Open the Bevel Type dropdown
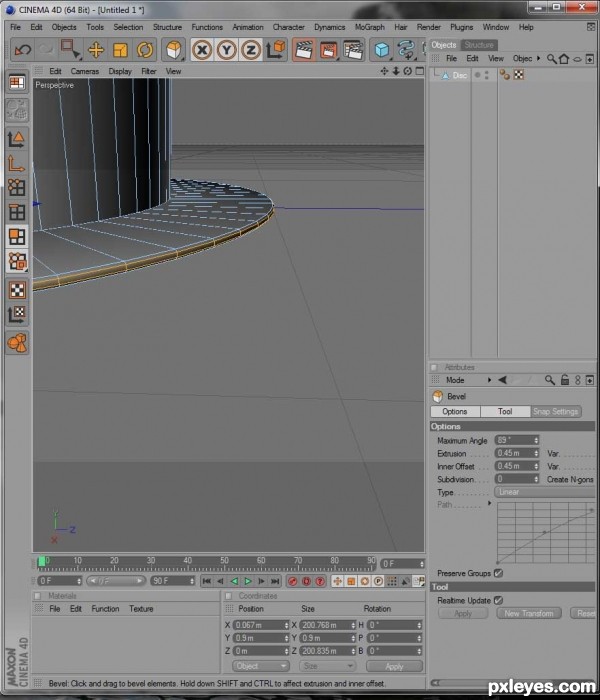Image resolution: width=600 pixels, height=700 pixels. pyautogui.click(x=545, y=492)
